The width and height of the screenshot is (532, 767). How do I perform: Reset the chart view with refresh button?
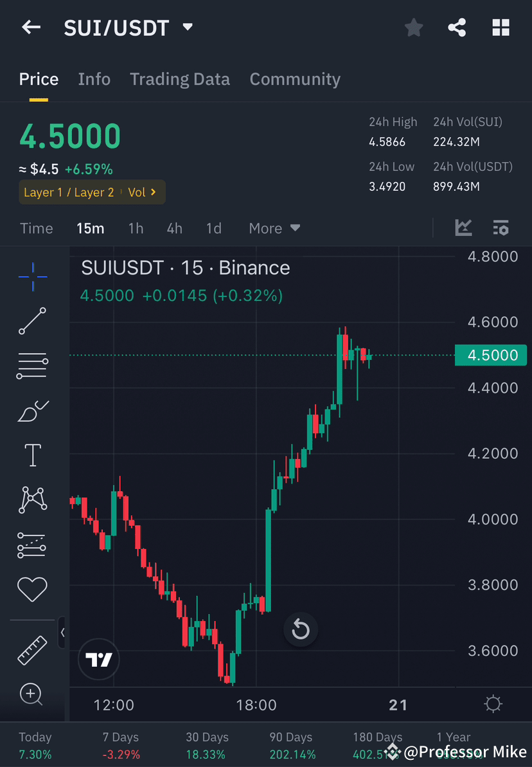click(x=301, y=629)
